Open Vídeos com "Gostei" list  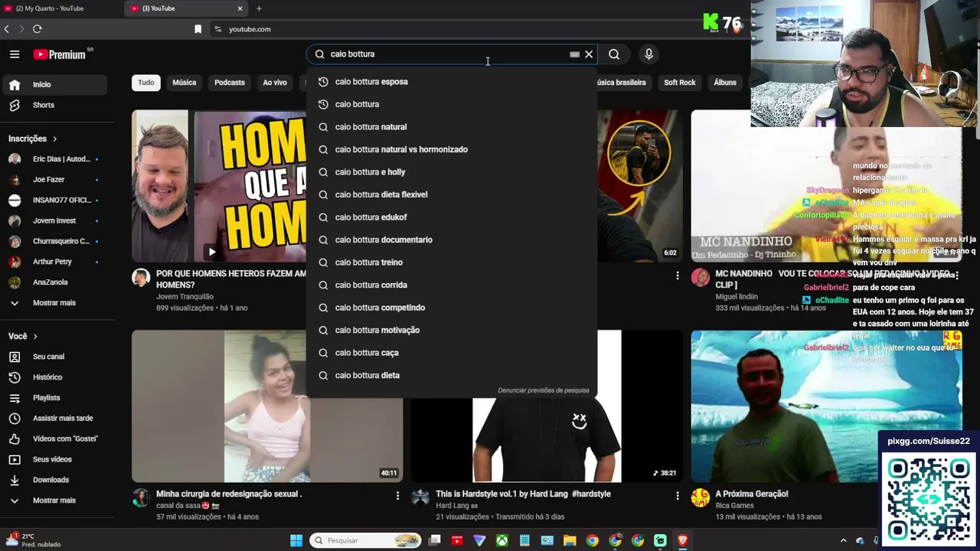pyautogui.click(x=55, y=439)
